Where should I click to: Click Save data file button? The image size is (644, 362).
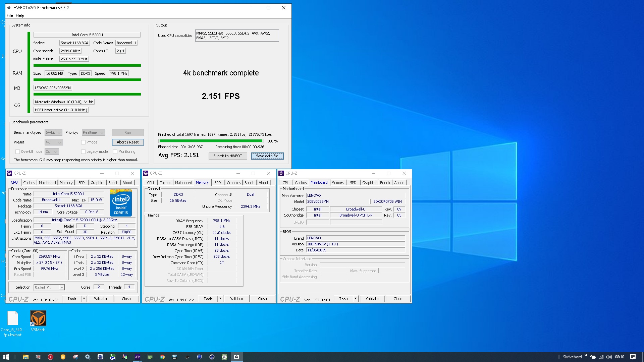(x=267, y=156)
